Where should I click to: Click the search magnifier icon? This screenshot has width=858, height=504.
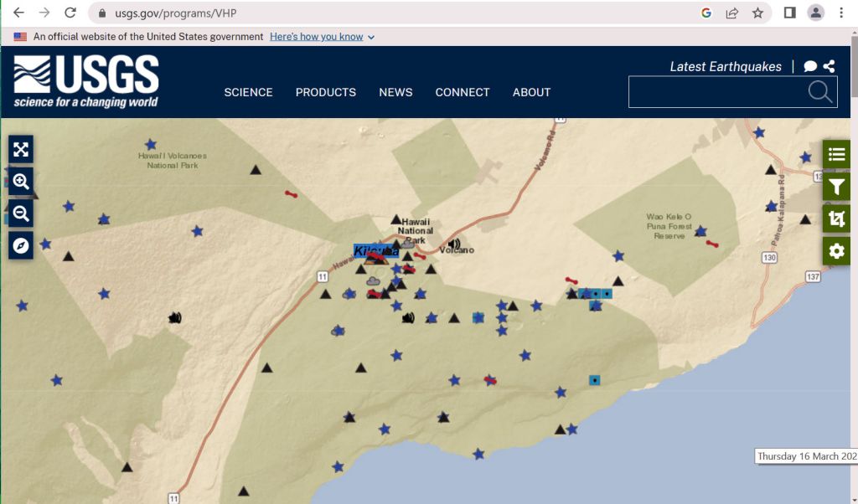click(x=820, y=92)
